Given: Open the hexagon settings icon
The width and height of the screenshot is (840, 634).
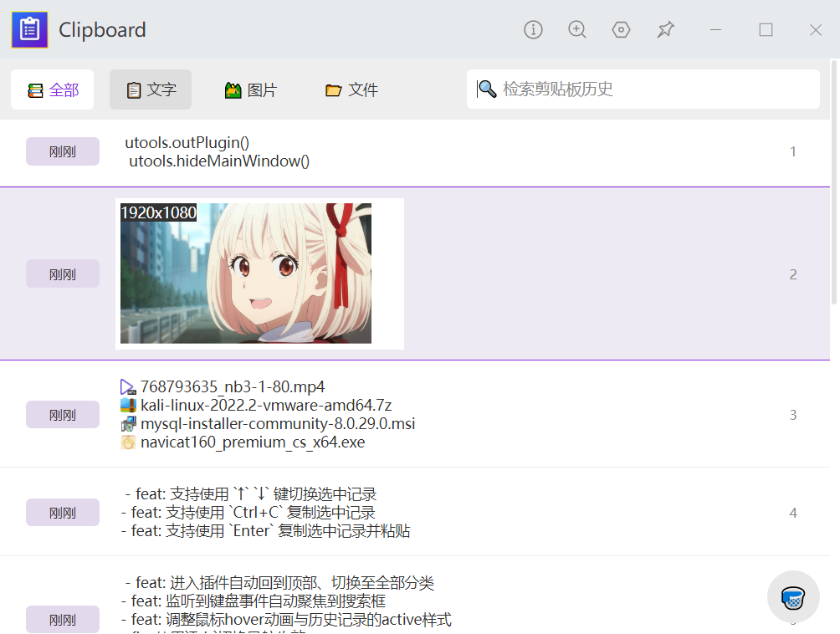Looking at the screenshot, I should coord(621,29).
